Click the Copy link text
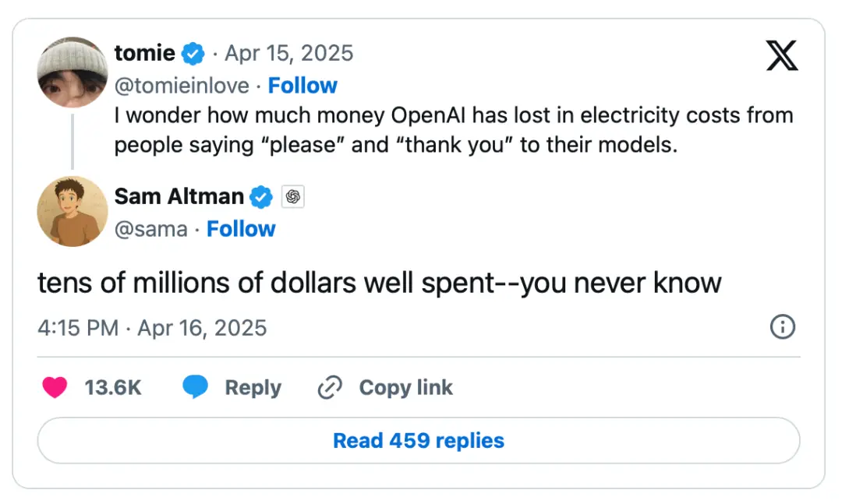Viewport: 842px width, 504px height. coord(405,387)
